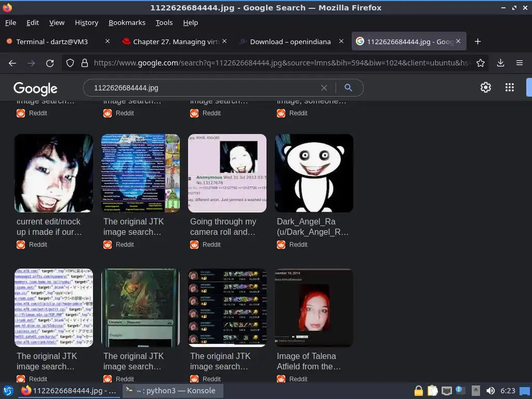Open the Tools menu

click(164, 23)
